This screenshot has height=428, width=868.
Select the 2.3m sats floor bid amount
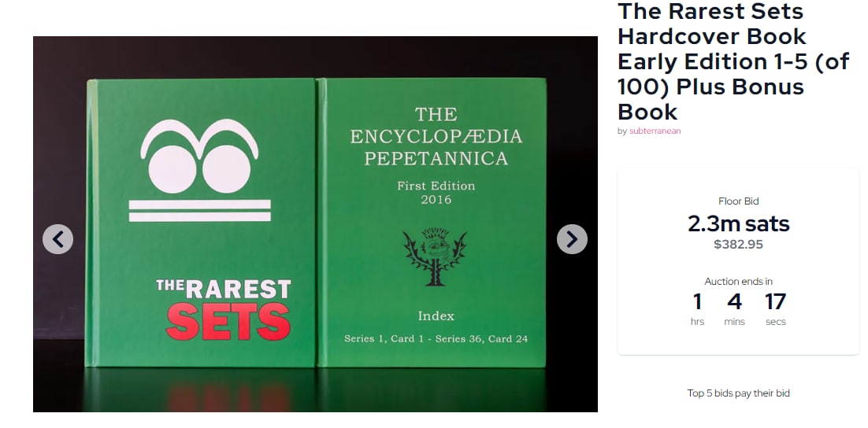739,224
